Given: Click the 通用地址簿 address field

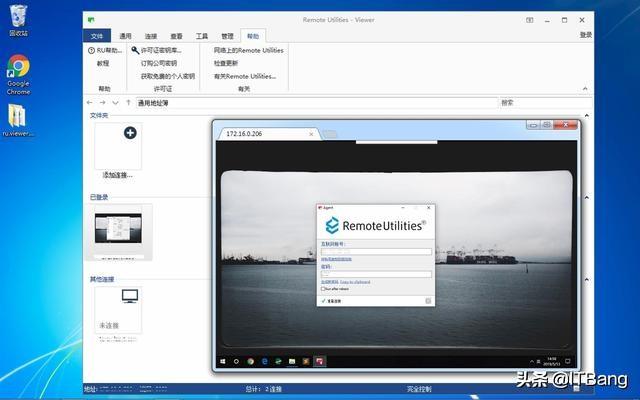Looking at the screenshot, I should 316,103.
